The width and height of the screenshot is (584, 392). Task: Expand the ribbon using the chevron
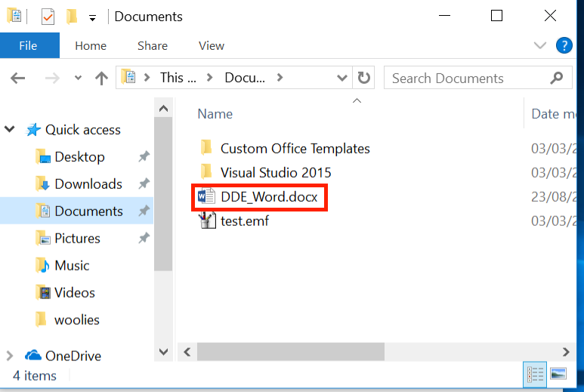[539, 45]
